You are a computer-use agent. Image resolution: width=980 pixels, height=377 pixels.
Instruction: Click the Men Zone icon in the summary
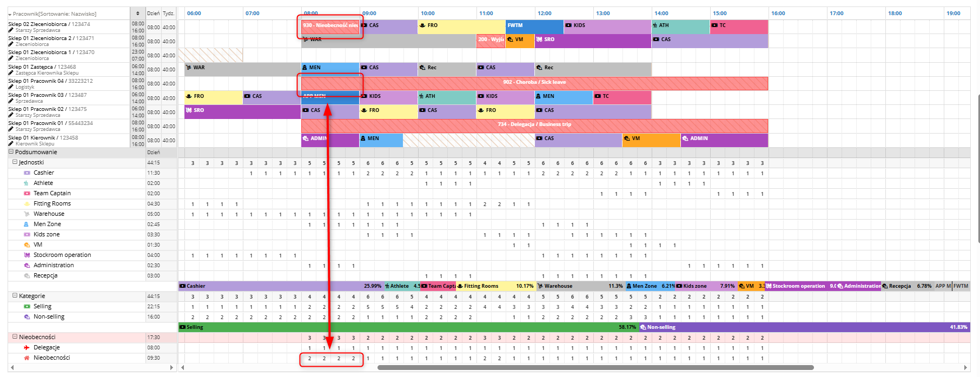27,224
